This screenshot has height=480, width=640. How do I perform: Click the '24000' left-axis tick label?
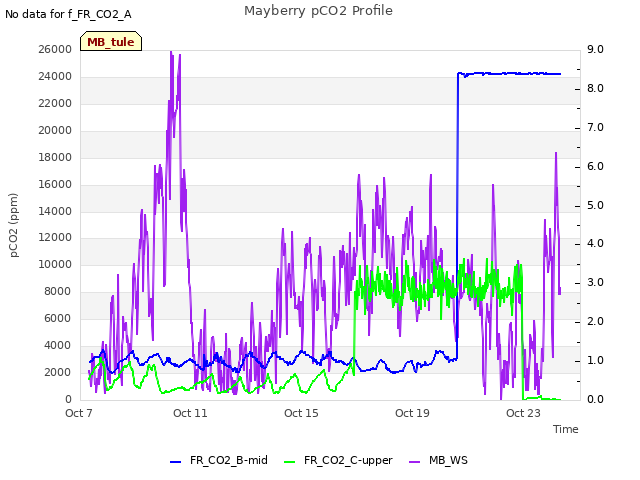(55, 76)
